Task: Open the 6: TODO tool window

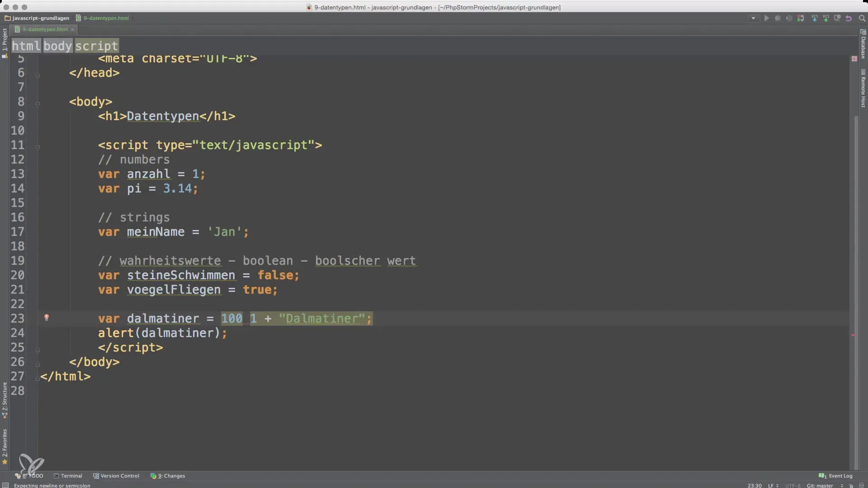Action: pos(29,476)
